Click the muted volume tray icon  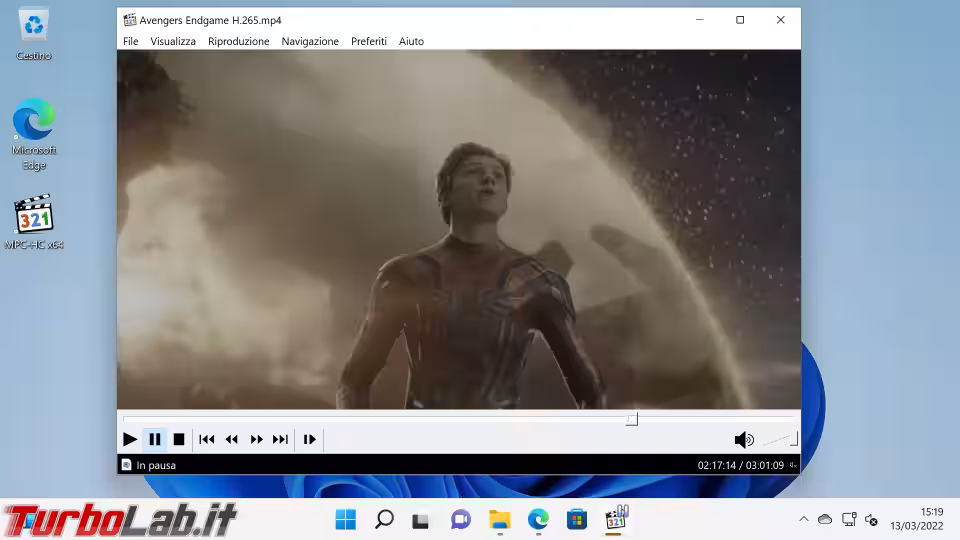click(871, 520)
